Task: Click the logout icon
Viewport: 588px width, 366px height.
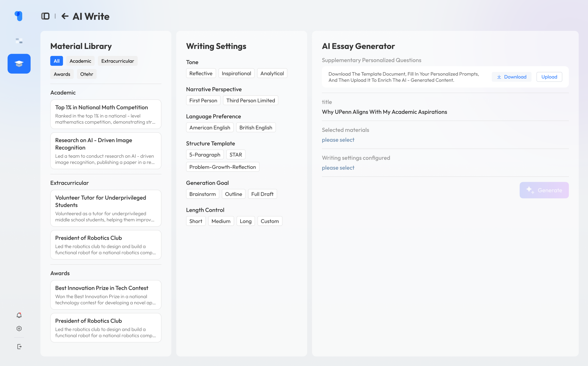Action: coord(19,347)
